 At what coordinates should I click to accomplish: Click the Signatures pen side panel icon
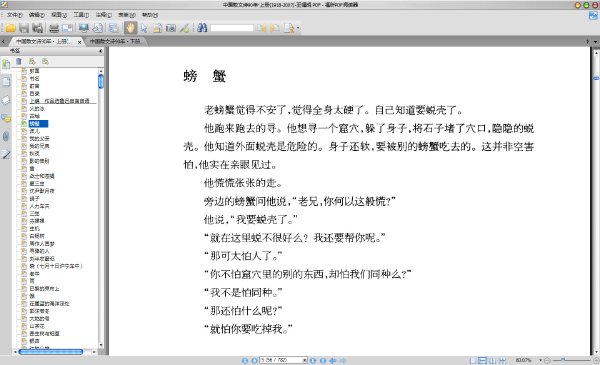(x=6, y=155)
